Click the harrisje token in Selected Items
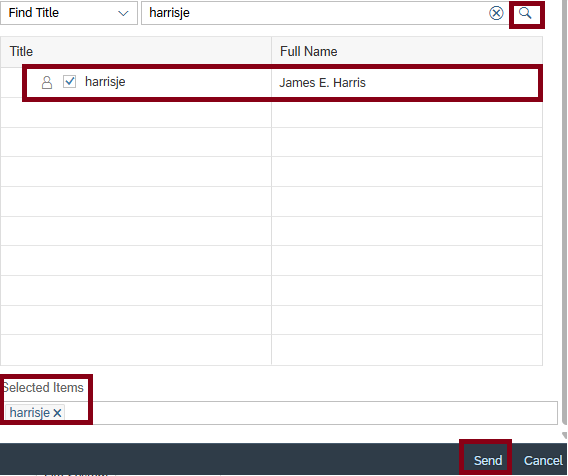This screenshot has width=568, height=476. (x=30, y=413)
